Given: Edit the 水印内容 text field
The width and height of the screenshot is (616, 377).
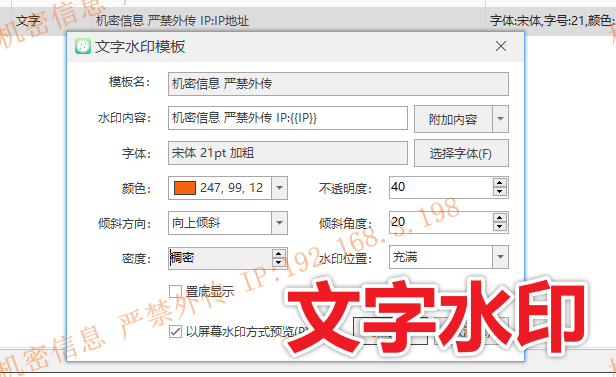Looking at the screenshot, I should [288, 118].
